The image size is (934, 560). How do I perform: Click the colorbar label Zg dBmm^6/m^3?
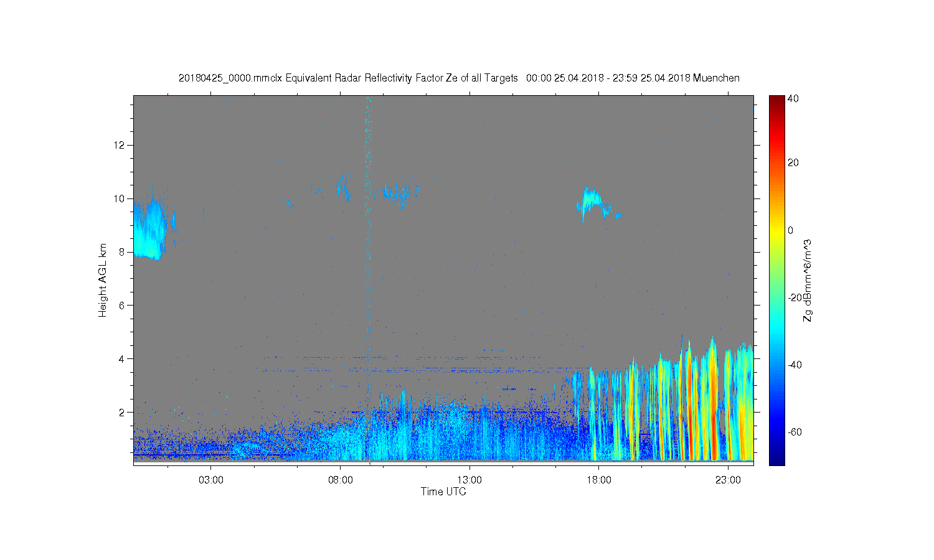[808, 280]
